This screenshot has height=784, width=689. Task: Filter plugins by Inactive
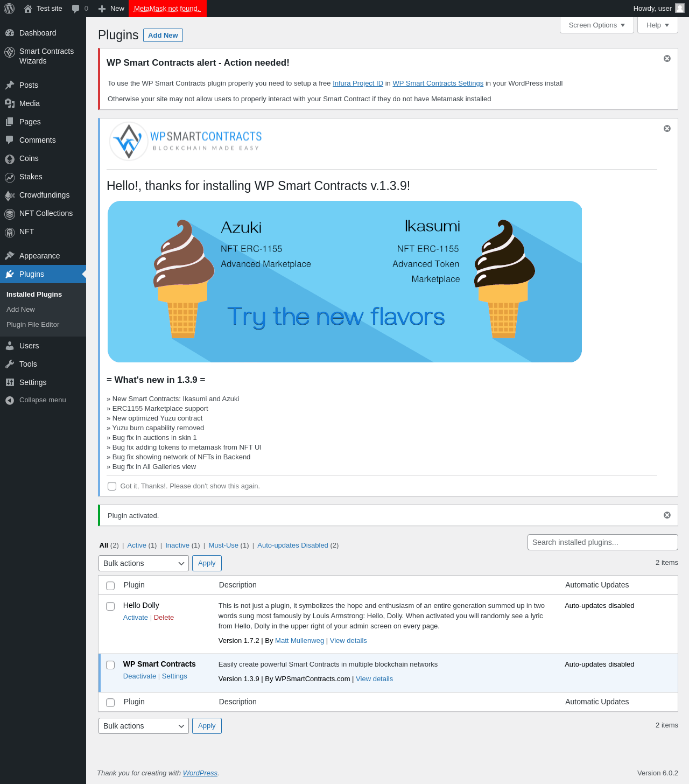[x=177, y=545]
